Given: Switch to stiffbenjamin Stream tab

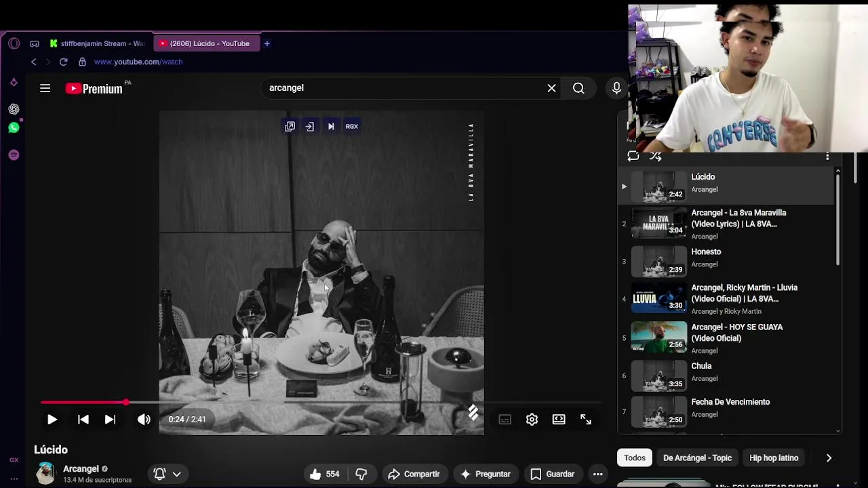Looking at the screenshot, I should [98, 43].
